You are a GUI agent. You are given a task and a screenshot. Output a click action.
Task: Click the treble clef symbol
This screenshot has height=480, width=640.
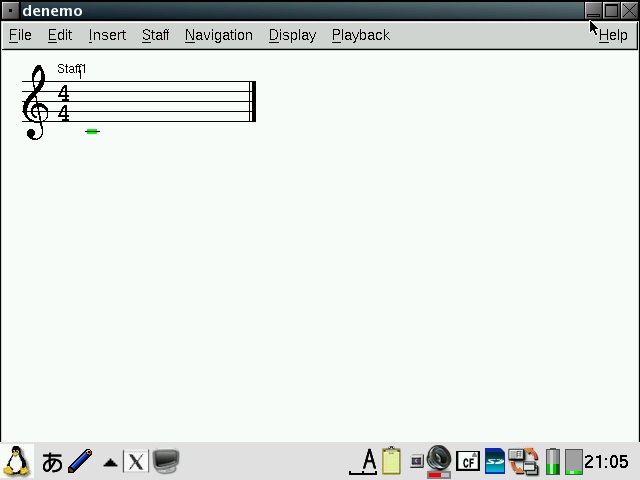point(36,102)
